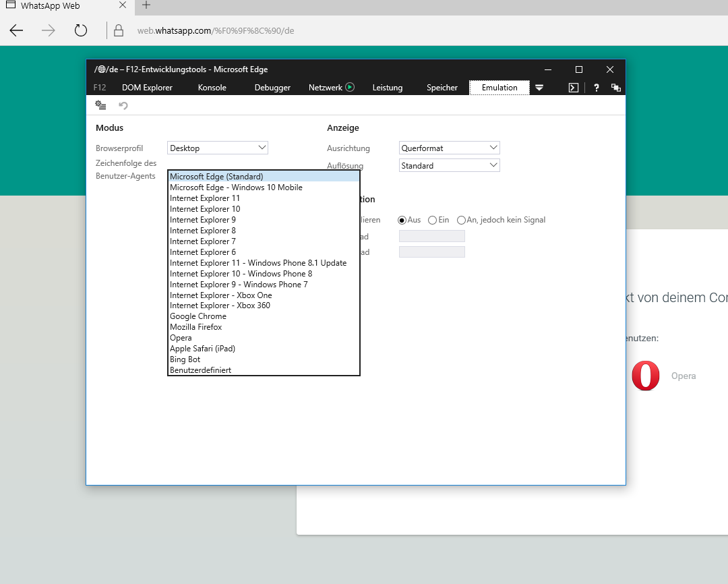Viewport: 728px width, 584px height.
Task: Click the persist emulation settings icon
Action: click(x=100, y=105)
